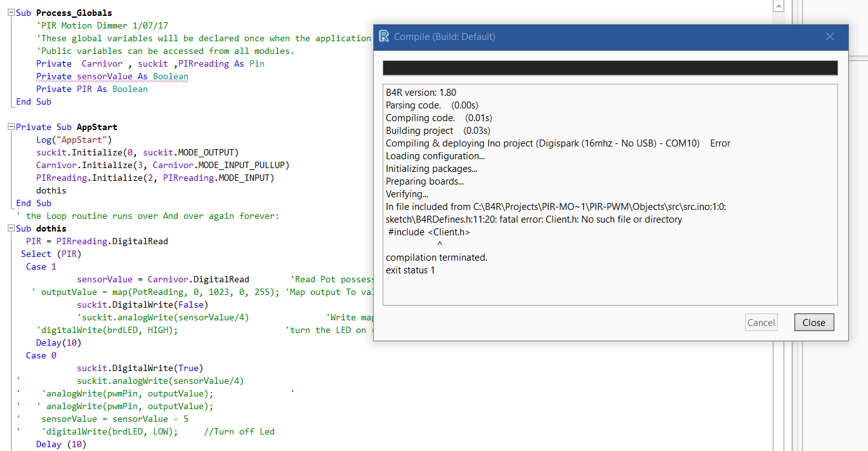Collapse the Process_Globals sub block
The width and height of the screenshot is (868, 451).
pos(11,13)
